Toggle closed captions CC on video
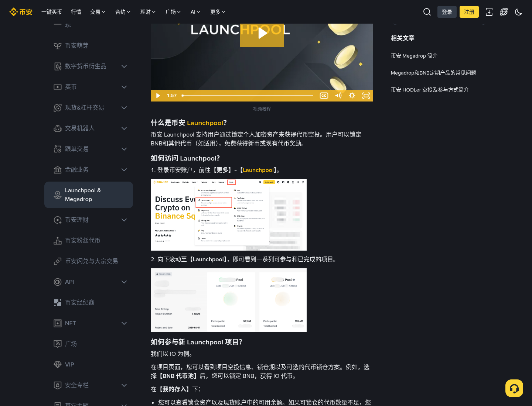This screenshot has width=532, height=406. [x=324, y=96]
